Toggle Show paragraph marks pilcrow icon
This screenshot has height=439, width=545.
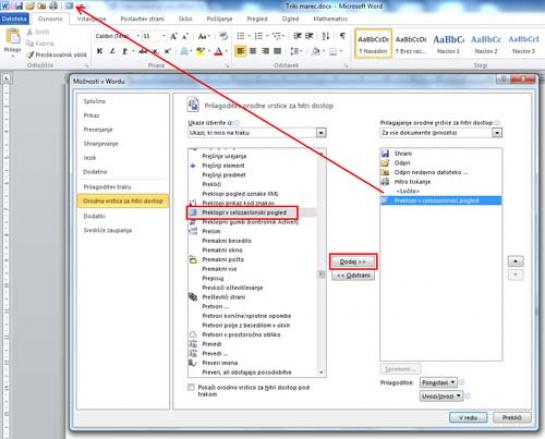click(x=343, y=36)
